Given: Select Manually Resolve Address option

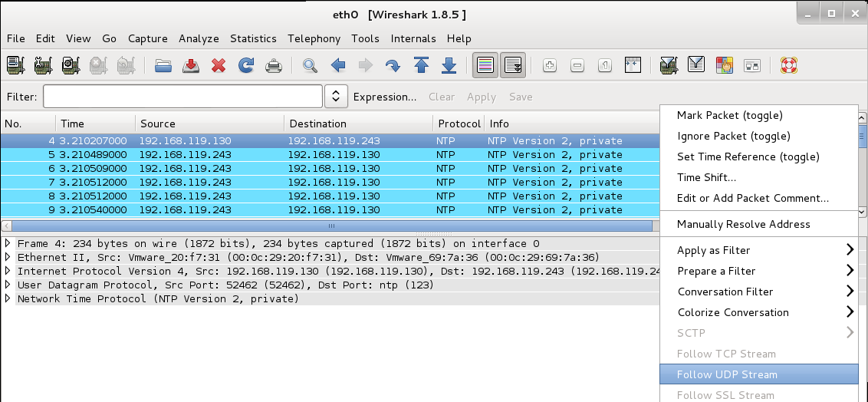Looking at the screenshot, I should [x=743, y=224].
